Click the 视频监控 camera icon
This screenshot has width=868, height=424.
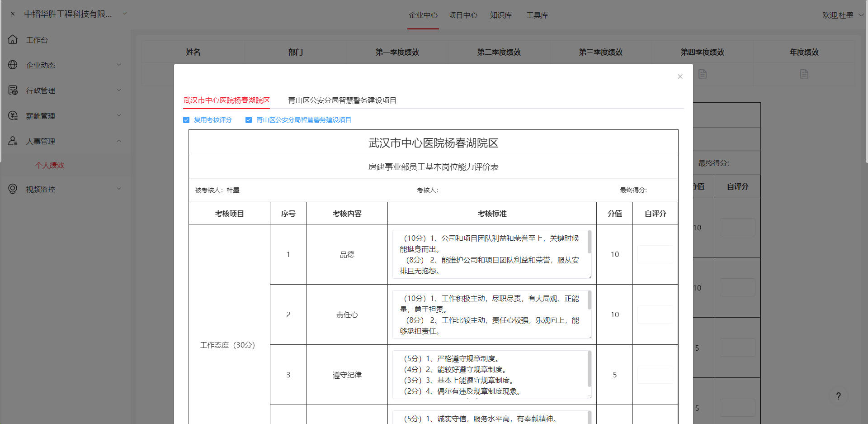point(13,189)
